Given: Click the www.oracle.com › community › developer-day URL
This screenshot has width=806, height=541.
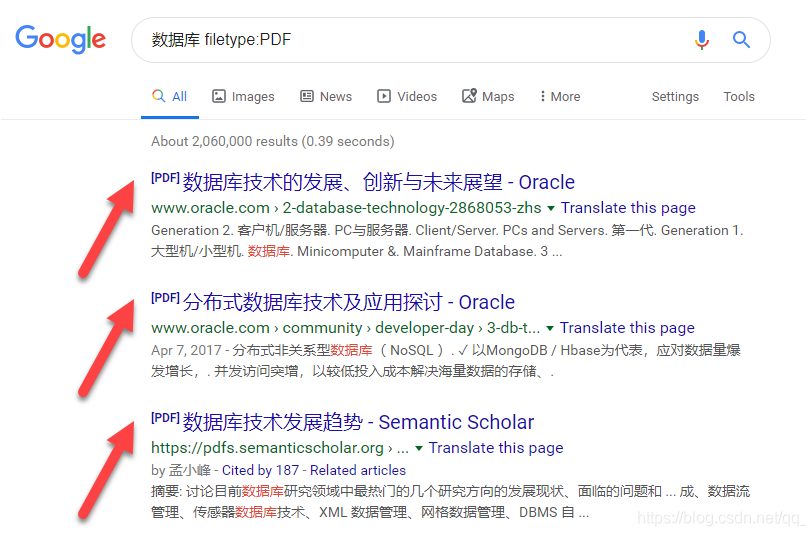Looking at the screenshot, I should (x=345, y=328).
